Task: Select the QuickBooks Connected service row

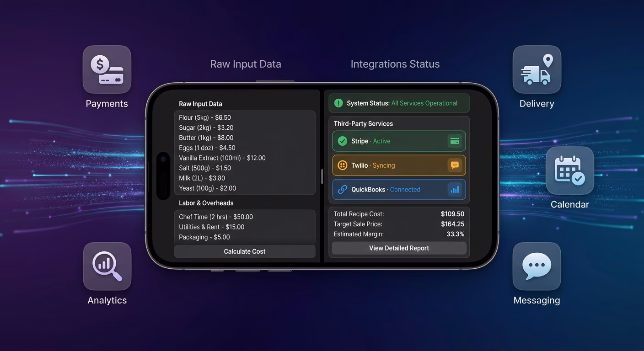Action: click(399, 190)
